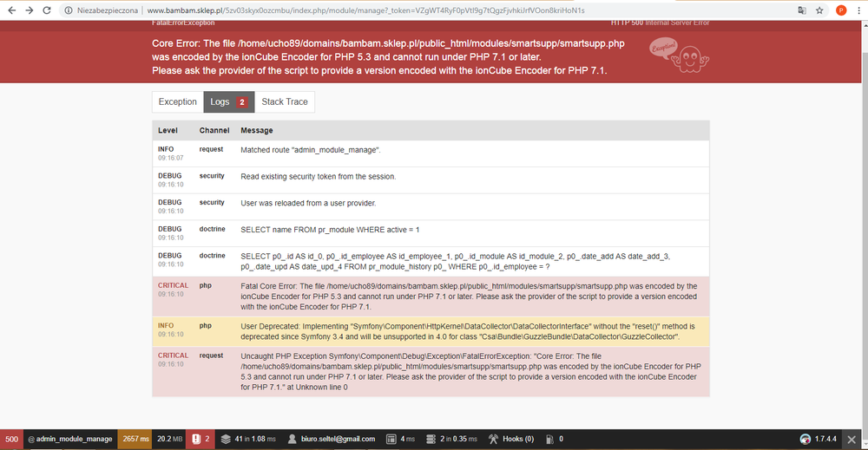The height and width of the screenshot is (450, 868).
Task: Click the browser back arrow
Action: pos(11,10)
